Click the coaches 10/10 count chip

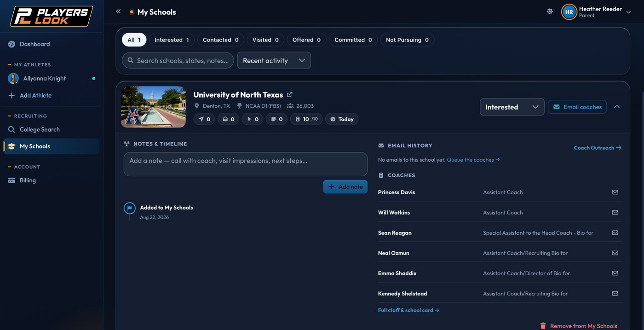(306, 119)
